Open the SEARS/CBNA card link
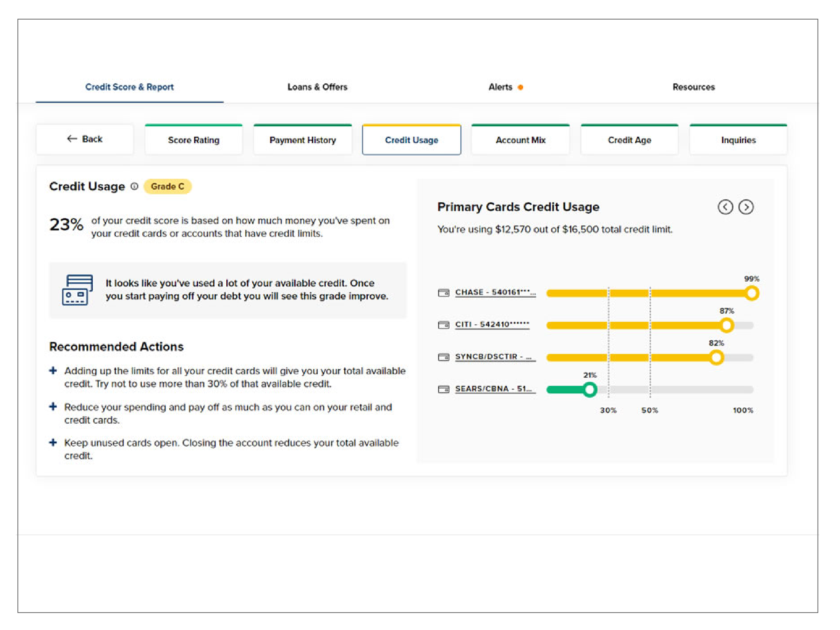Image resolution: width=840 pixels, height=630 pixels. pos(495,389)
